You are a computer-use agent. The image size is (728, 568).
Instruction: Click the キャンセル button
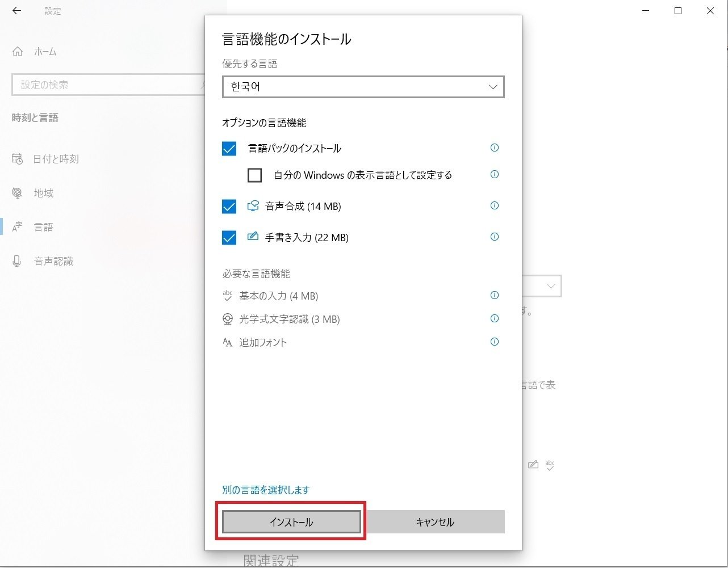point(436,521)
